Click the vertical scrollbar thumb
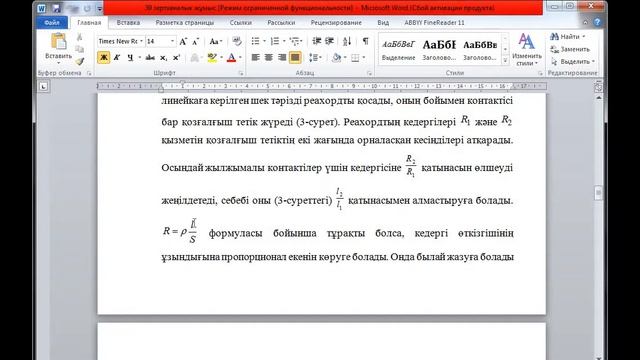This screenshot has width=640, height=360. (x=598, y=193)
